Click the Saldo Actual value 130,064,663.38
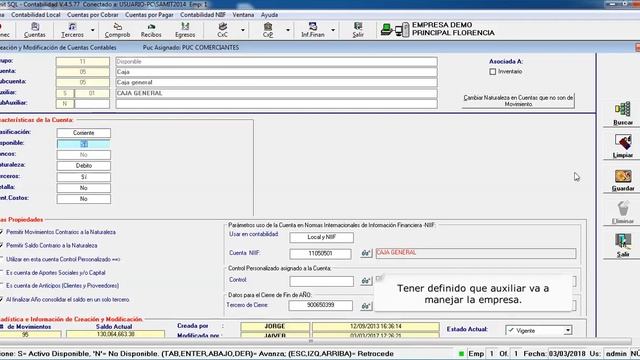 point(116,334)
